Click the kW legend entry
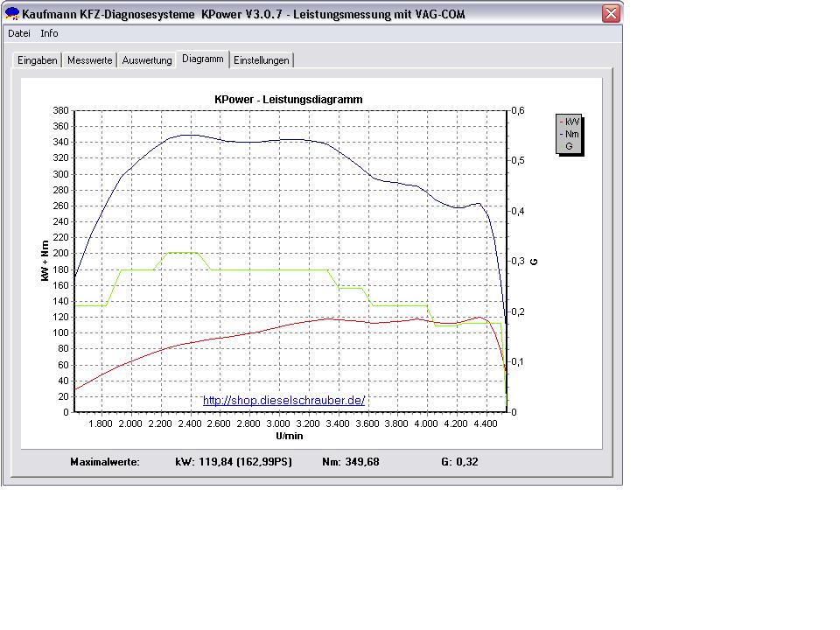The height and width of the screenshot is (630, 840). 570,122
